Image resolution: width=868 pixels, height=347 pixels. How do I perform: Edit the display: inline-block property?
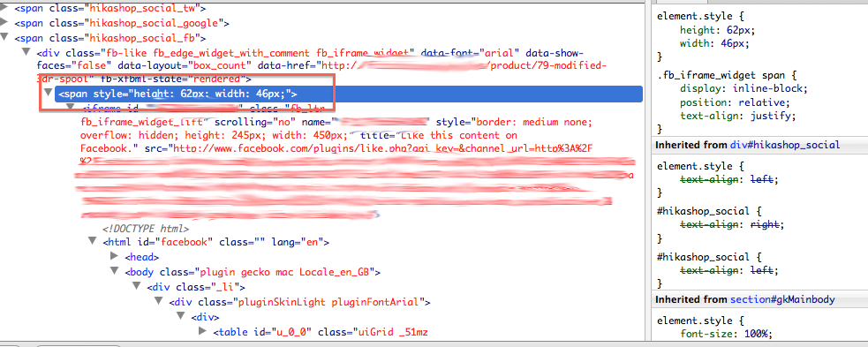745,88
